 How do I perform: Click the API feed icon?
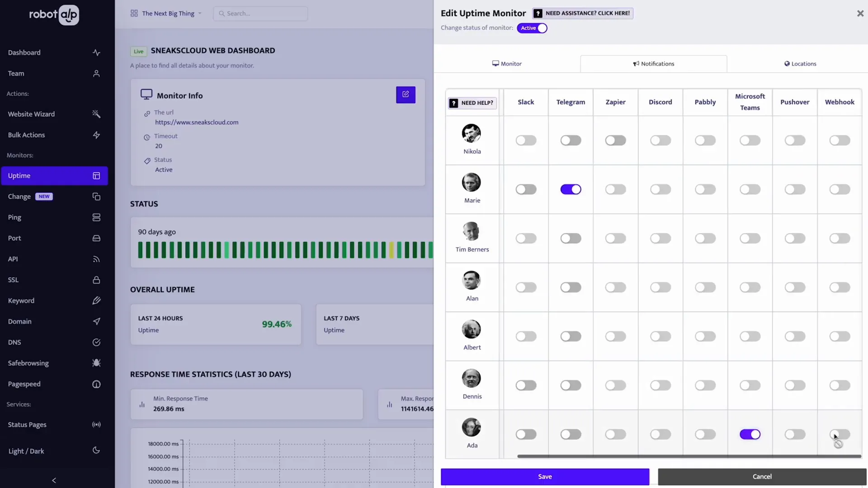coord(96,259)
